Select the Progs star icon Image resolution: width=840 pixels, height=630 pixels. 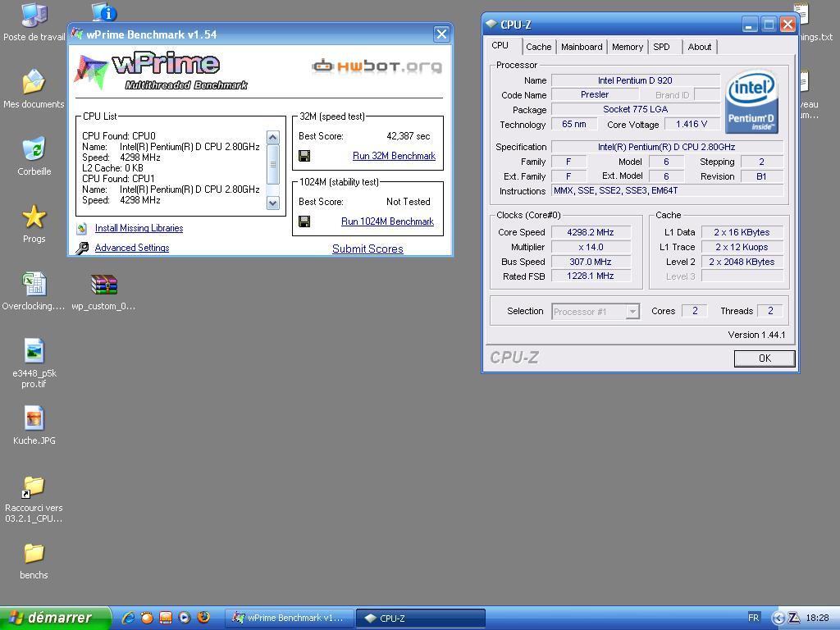tap(34, 216)
